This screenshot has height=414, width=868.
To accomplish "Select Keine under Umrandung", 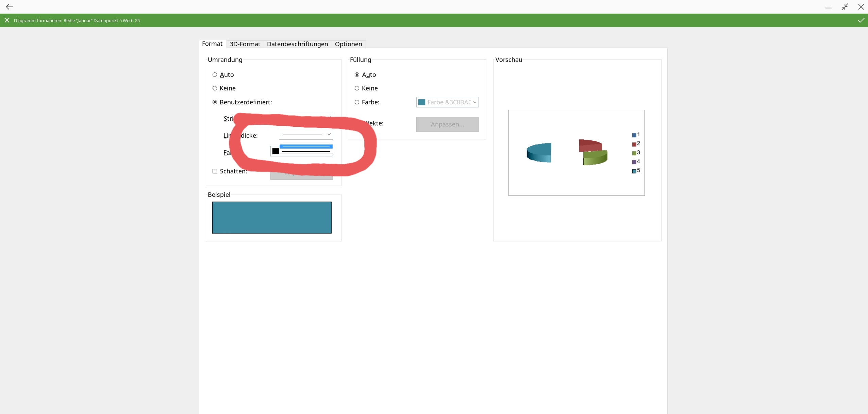I will click(224, 88).
